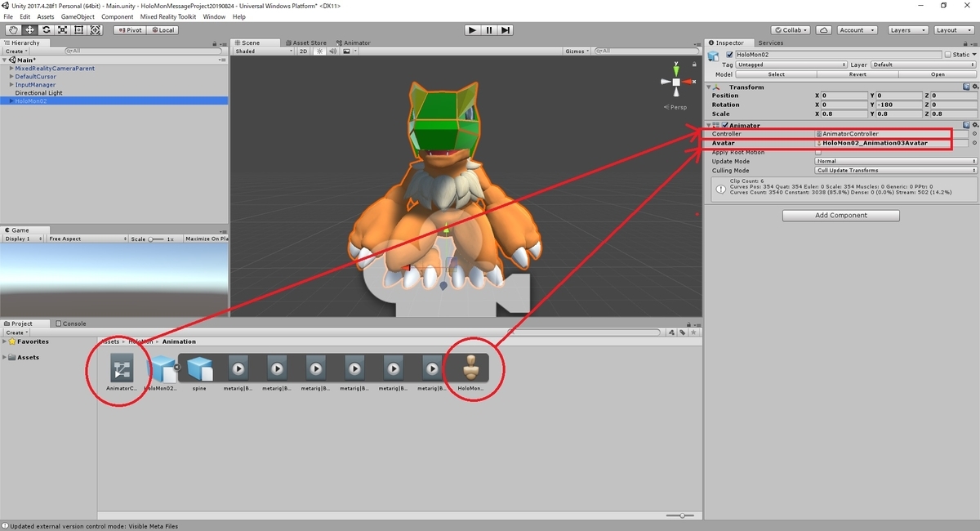Image resolution: width=980 pixels, height=531 pixels.
Task: Click the Model Revert button
Action: pyautogui.click(x=857, y=74)
